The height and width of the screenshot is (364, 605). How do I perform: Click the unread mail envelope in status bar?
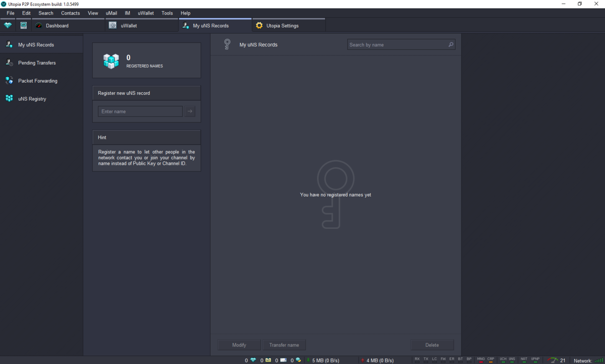(283, 360)
